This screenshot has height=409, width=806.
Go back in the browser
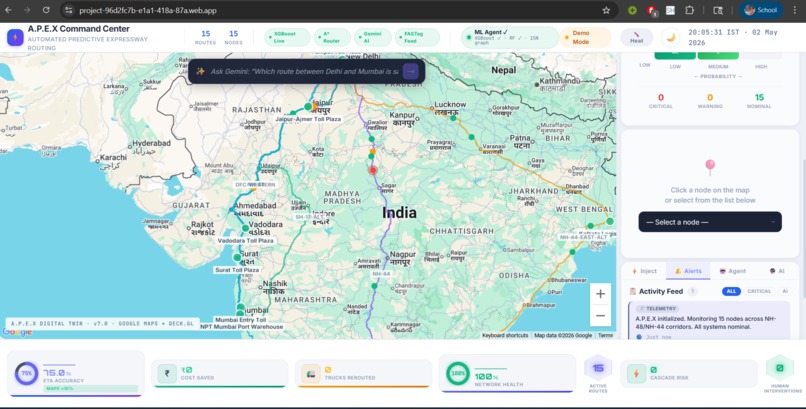pos(9,10)
